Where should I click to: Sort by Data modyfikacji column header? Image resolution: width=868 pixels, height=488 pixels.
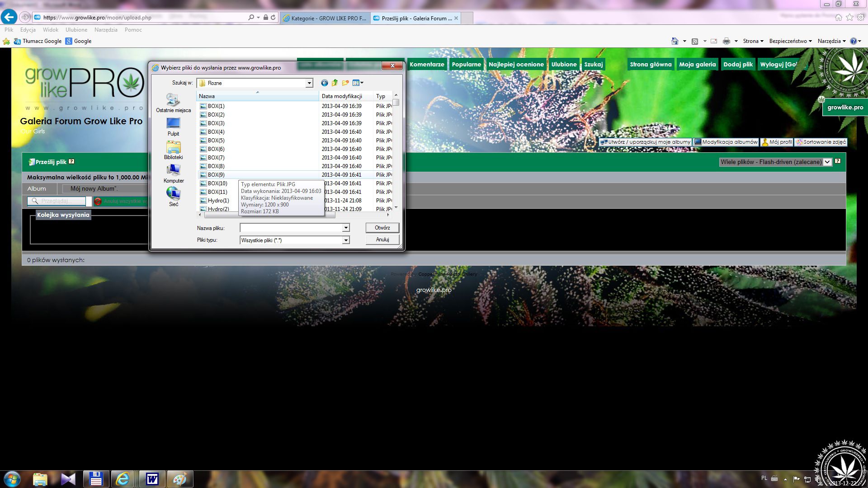click(346, 96)
